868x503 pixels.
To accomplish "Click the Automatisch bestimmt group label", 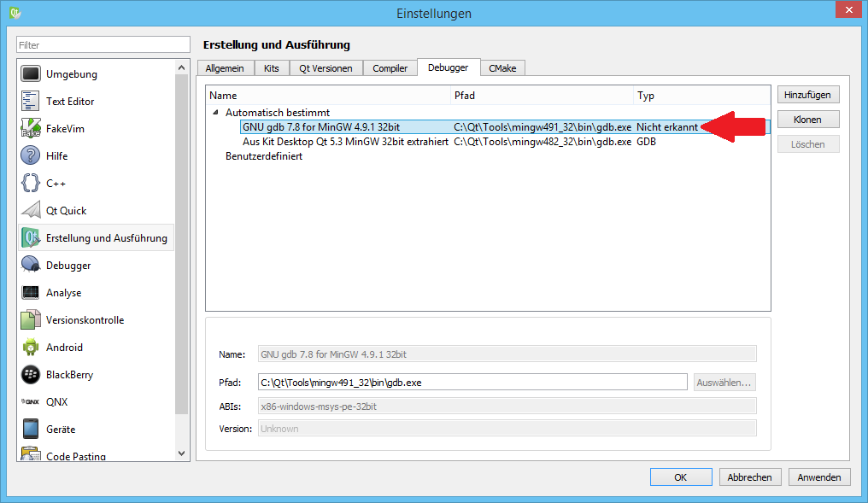I will pyautogui.click(x=278, y=113).
